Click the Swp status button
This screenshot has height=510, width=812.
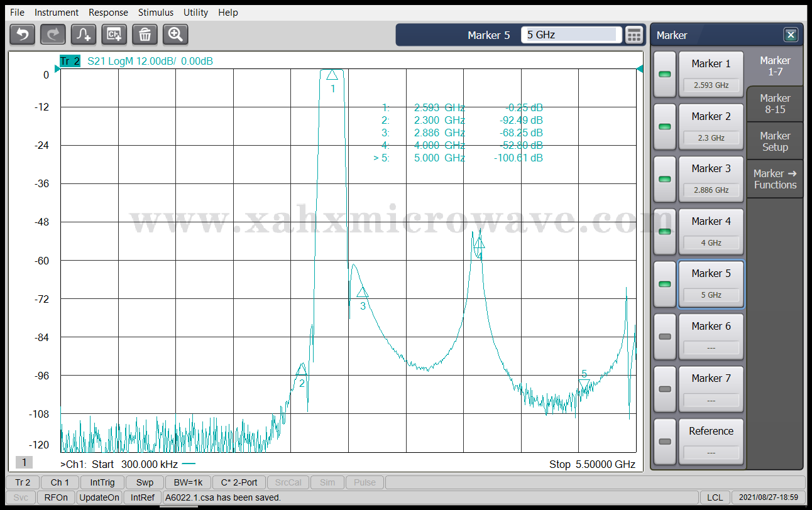tap(145, 482)
